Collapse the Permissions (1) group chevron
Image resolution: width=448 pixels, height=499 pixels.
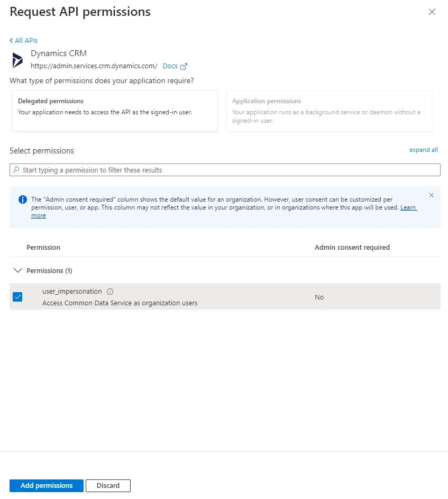point(18,270)
